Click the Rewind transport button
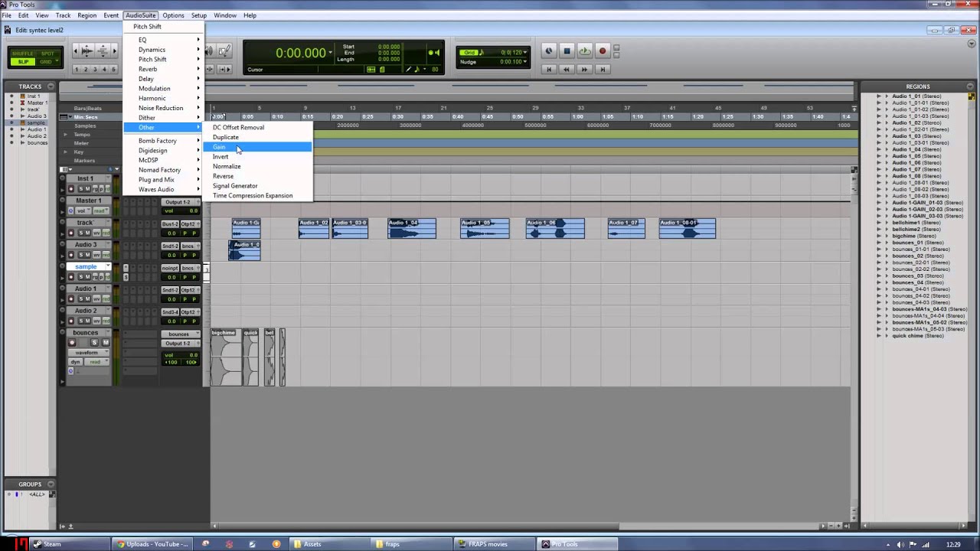Screen dimensions: 980x551 (x=567, y=69)
